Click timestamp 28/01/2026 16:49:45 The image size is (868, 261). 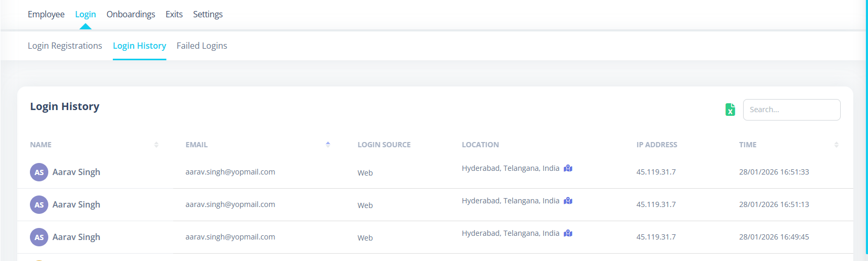click(774, 237)
